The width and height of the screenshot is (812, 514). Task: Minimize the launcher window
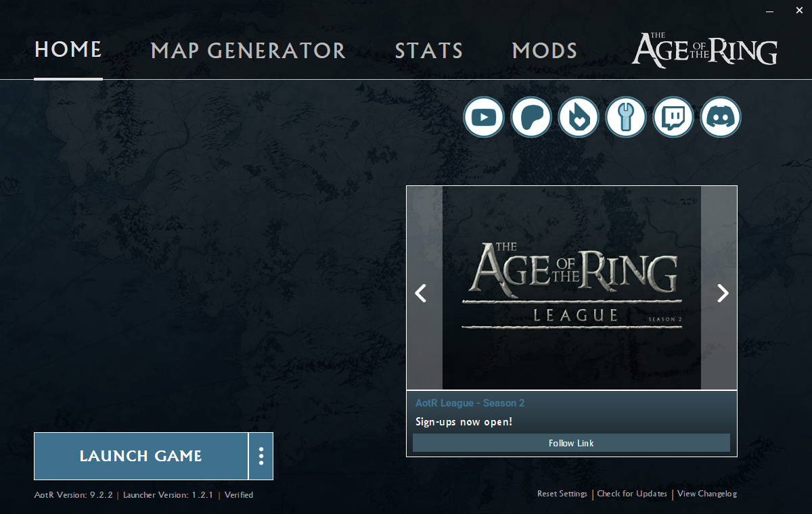[770, 11]
